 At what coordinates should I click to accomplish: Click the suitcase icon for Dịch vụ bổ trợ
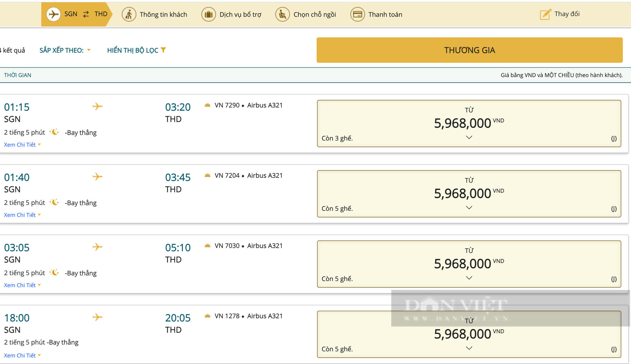pos(209,14)
